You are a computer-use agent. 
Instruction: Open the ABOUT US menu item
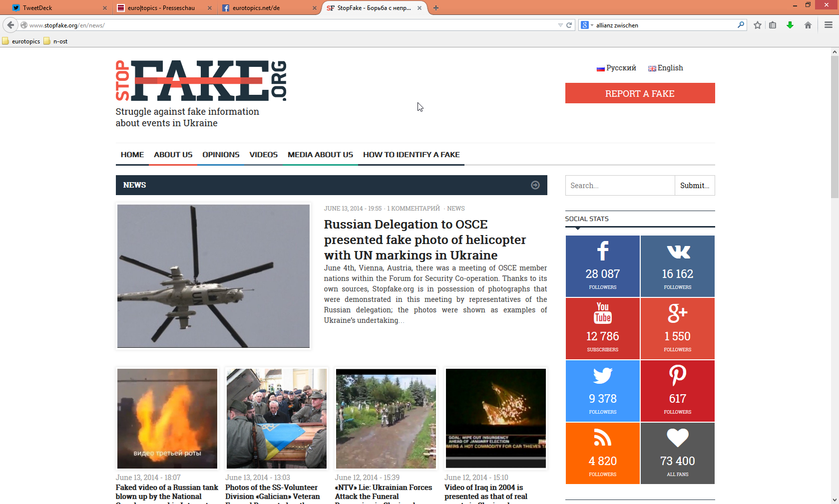point(173,155)
